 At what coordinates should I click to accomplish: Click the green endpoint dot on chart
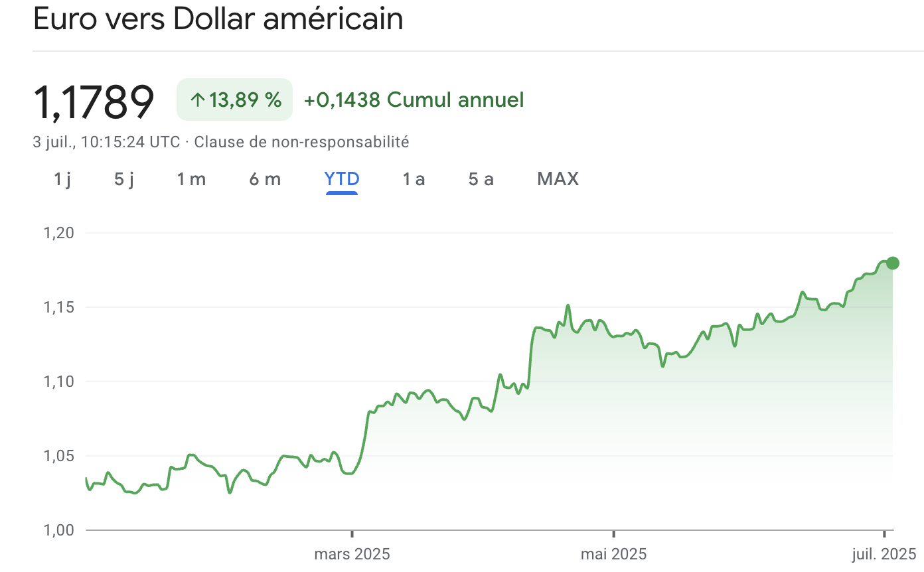click(892, 263)
